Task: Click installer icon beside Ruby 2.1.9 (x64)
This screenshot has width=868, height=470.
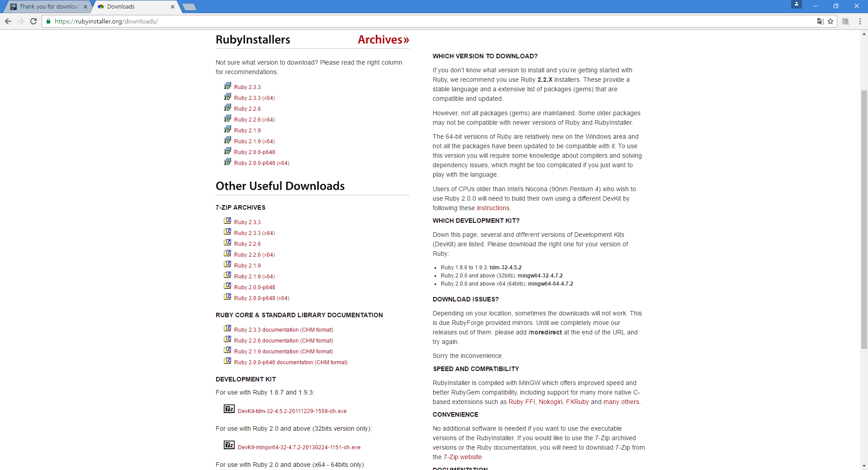Action: click(227, 140)
